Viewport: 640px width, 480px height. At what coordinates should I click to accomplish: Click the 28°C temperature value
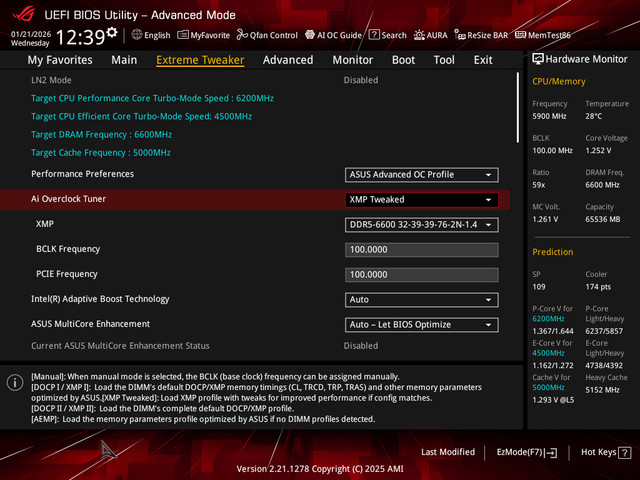pos(594,116)
